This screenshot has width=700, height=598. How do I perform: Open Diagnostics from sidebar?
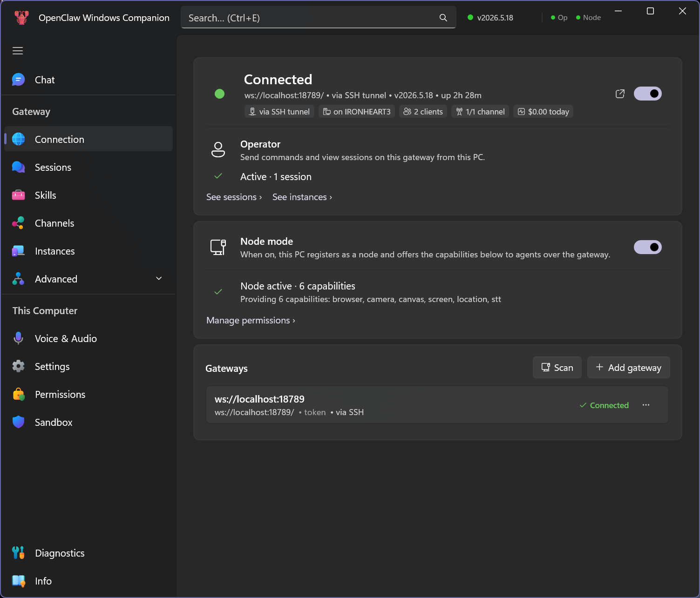[88, 553]
